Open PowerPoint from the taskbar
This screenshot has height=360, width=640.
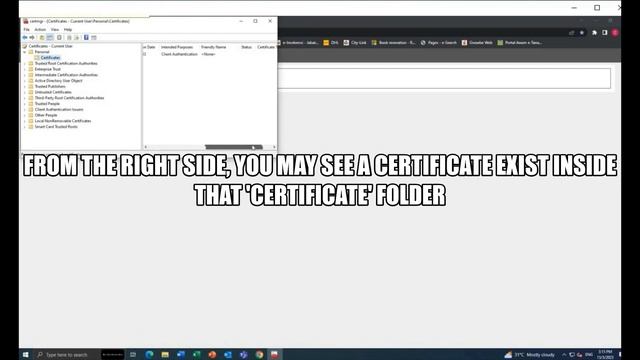[212, 355]
